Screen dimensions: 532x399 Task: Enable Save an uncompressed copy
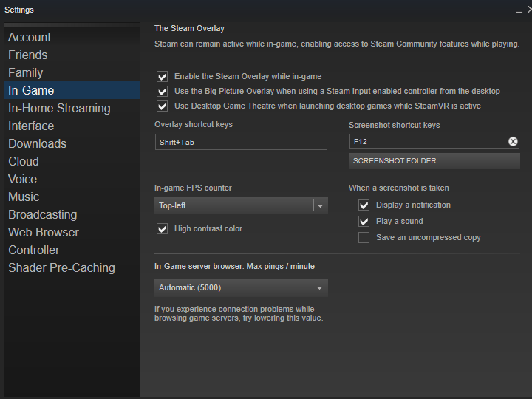pos(364,238)
